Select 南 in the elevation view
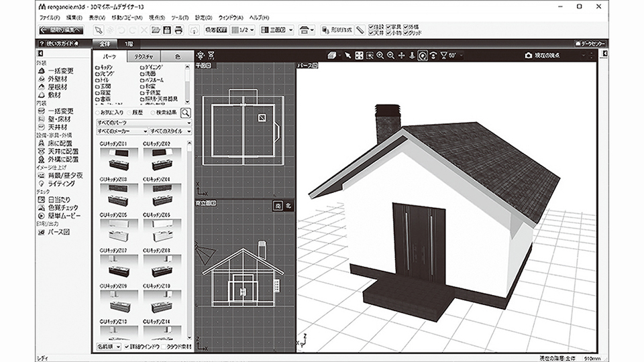 pyautogui.click(x=278, y=206)
